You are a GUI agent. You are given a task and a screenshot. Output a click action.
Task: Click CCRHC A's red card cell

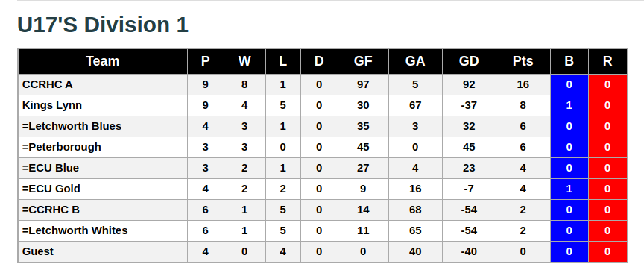pyautogui.click(x=607, y=85)
